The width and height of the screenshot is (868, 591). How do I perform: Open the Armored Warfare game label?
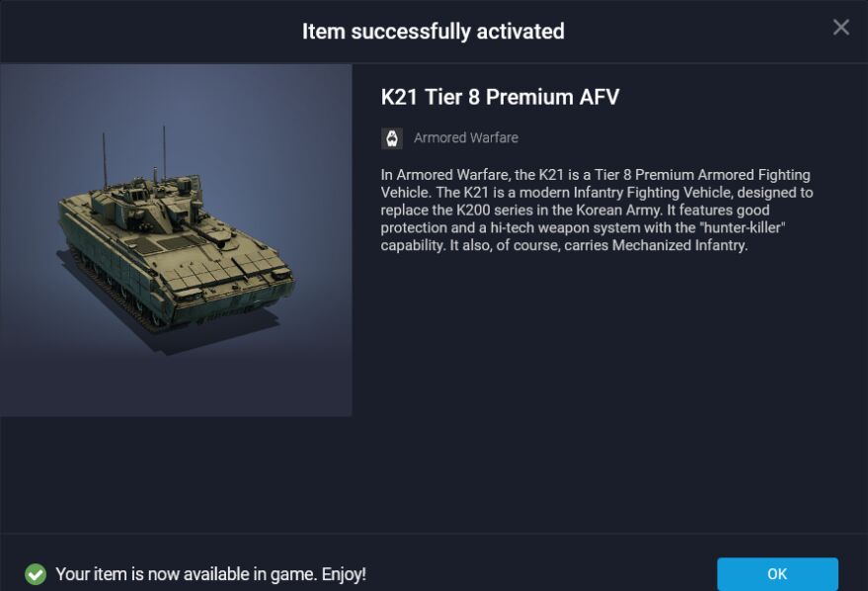click(466, 138)
